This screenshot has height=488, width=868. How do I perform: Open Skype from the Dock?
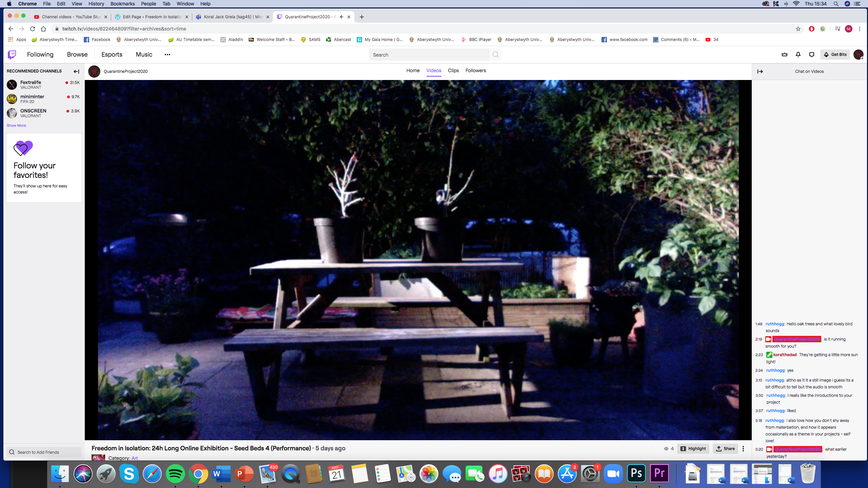[129, 473]
